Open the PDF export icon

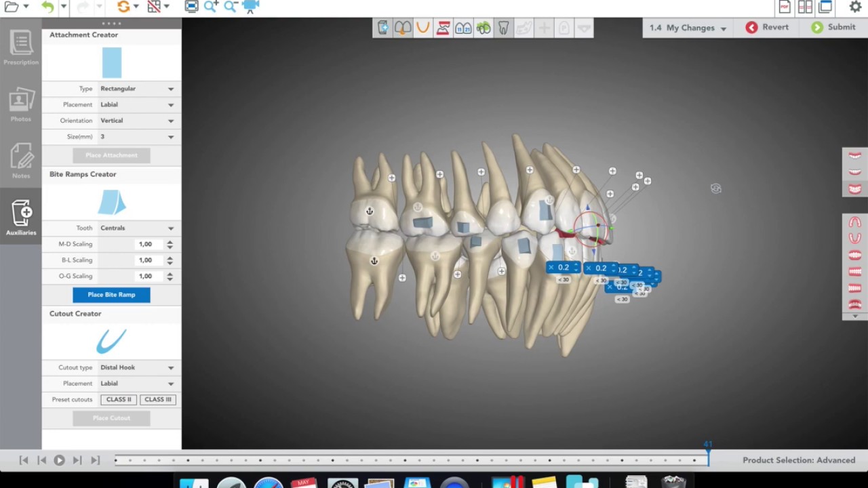(785, 7)
